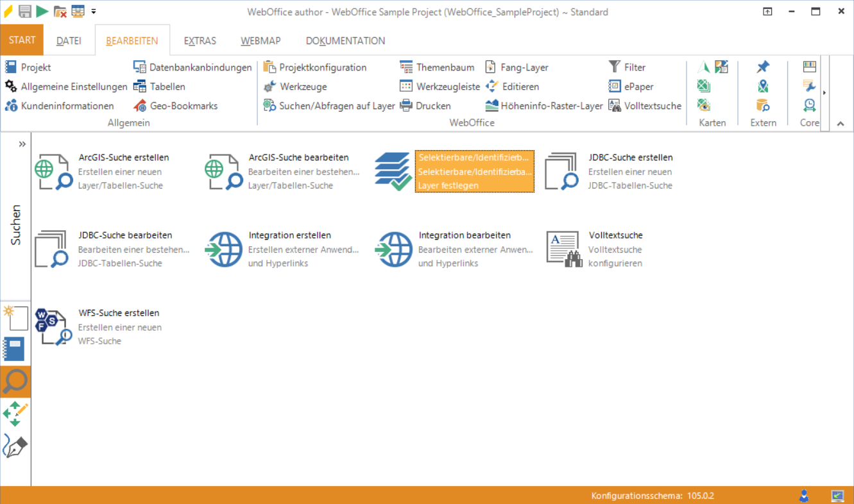Click the arrows with pencil sidebar icon
The image size is (854, 504).
pyautogui.click(x=15, y=414)
